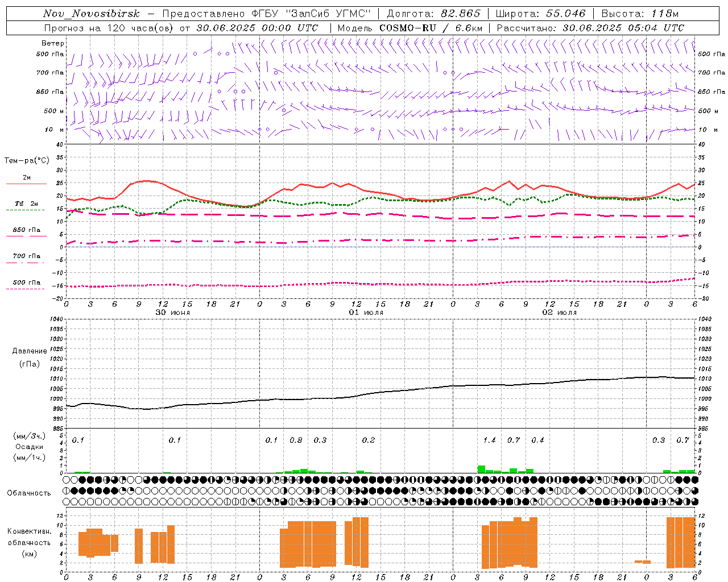Viewport: 728px width, 582px height.
Task: Click the 'Тем-ра(°C)' axis label
Action: 27,161
